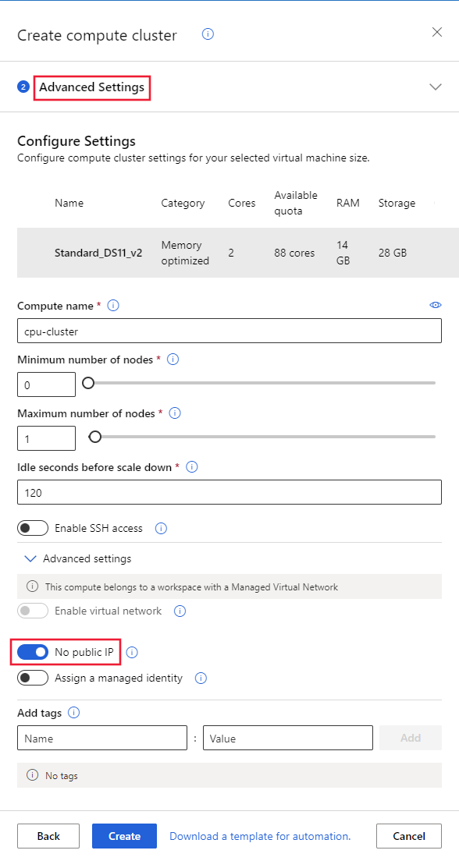
Task: Collapse the Advanced Settings step chevron
Action: coord(436,87)
